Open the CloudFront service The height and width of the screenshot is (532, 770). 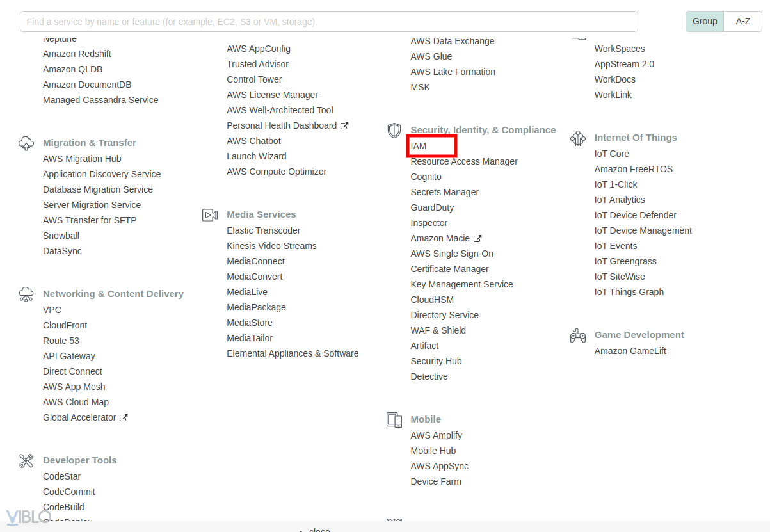pyautogui.click(x=65, y=325)
